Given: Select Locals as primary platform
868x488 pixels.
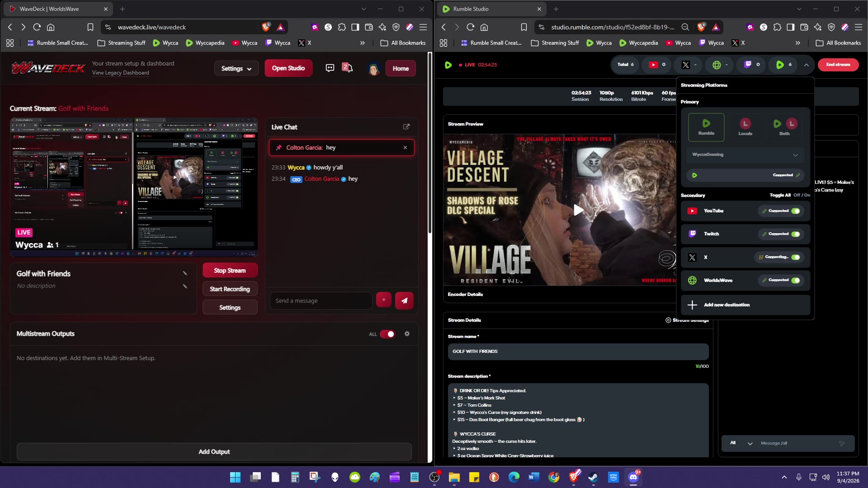Looking at the screenshot, I should pyautogui.click(x=745, y=127).
